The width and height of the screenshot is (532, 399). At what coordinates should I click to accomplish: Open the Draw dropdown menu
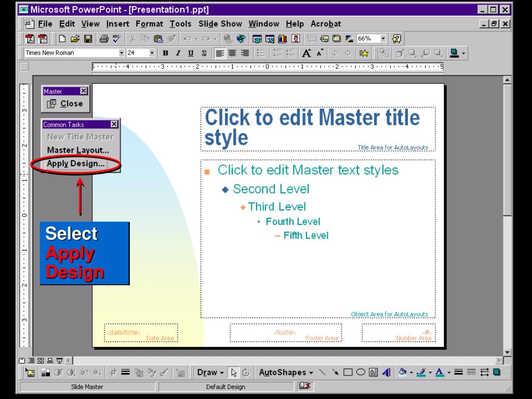click(x=210, y=373)
